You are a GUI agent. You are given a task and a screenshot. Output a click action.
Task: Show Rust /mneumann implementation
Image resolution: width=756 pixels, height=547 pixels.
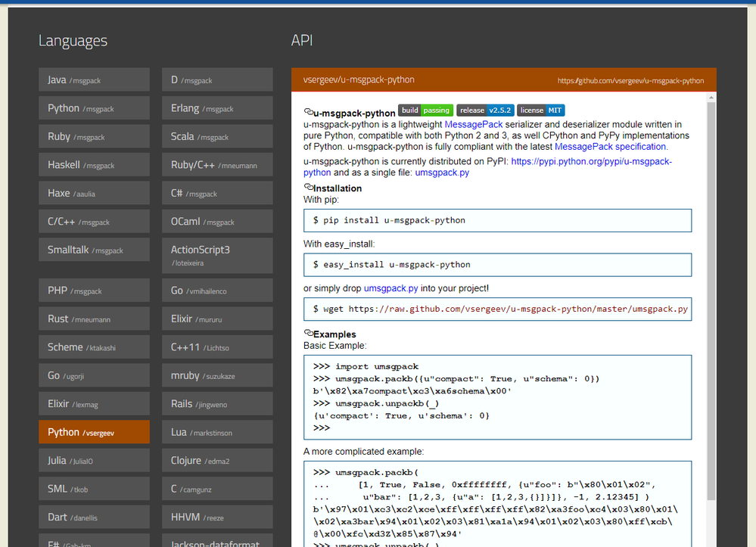(x=94, y=319)
